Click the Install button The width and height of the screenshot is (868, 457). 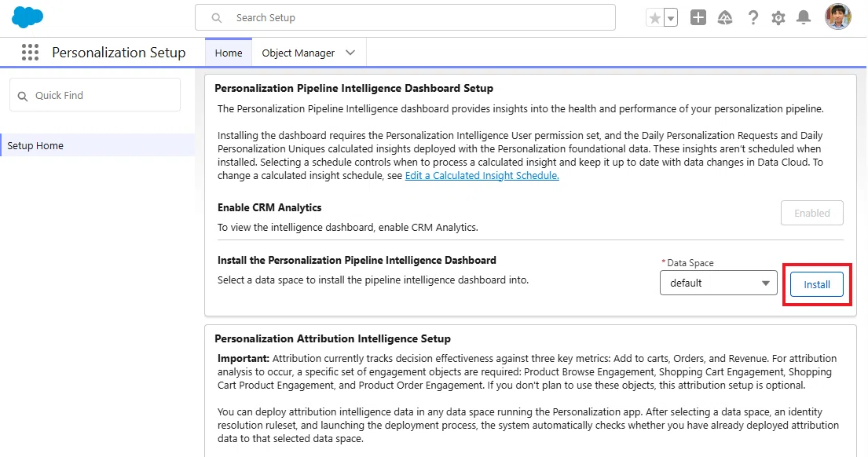click(x=816, y=284)
